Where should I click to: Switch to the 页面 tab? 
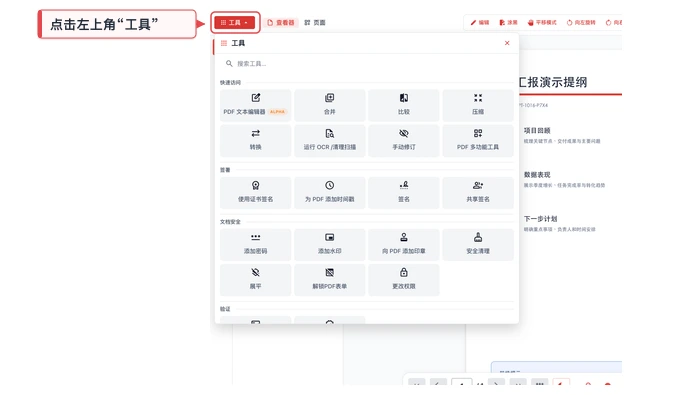pos(315,22)
